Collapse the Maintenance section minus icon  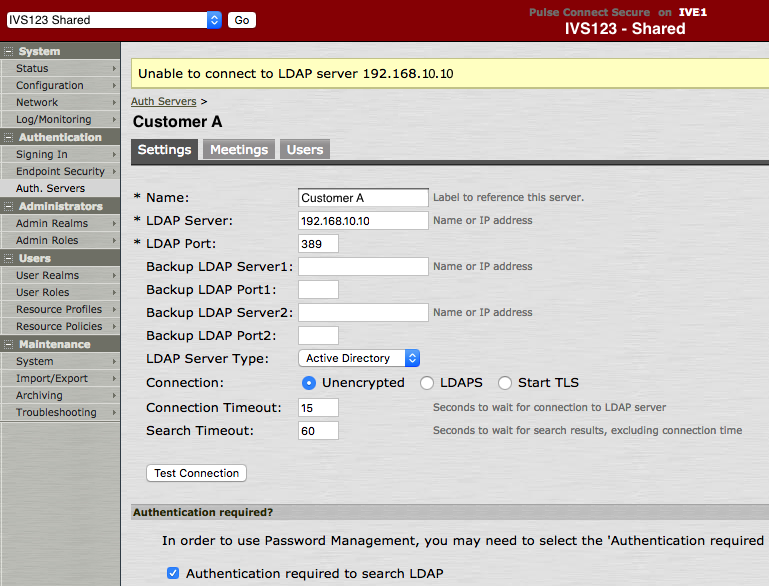(8, 344)
